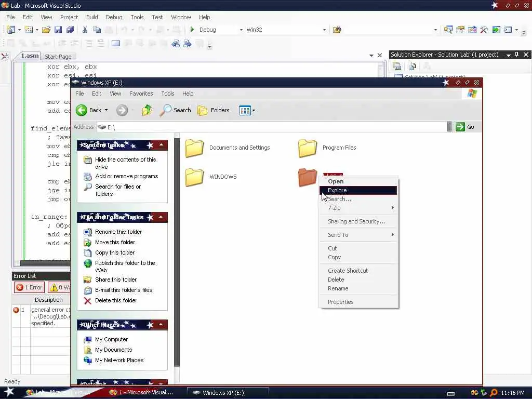The height and width of the screenshot is (399, 532).
Task: Click Solution Explorer Properties icon in its panel toolbar
Action: 397,66
